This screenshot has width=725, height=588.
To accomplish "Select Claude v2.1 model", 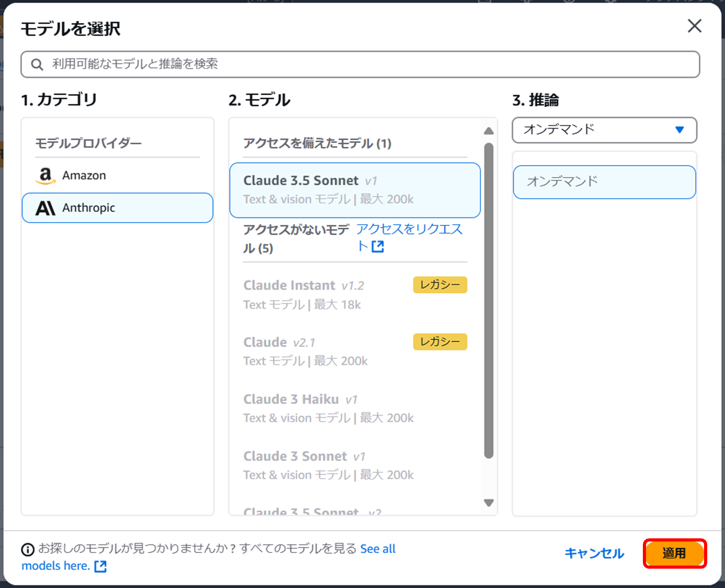I will pos(355,351).
